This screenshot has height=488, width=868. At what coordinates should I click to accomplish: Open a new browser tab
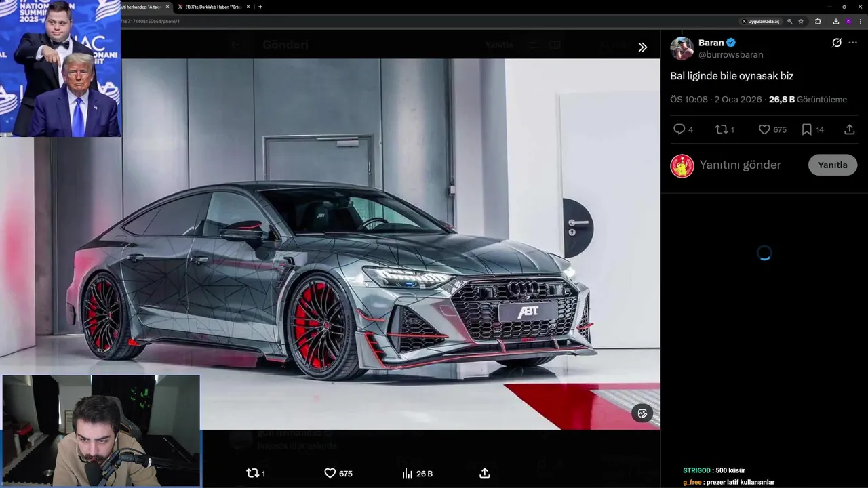click(260, 7)
